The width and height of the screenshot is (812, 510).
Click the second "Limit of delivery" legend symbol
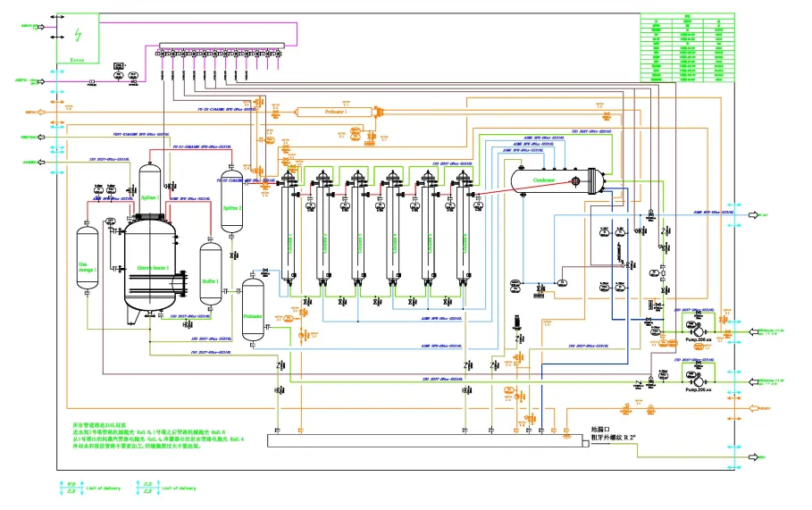click(x=146, y=488)
